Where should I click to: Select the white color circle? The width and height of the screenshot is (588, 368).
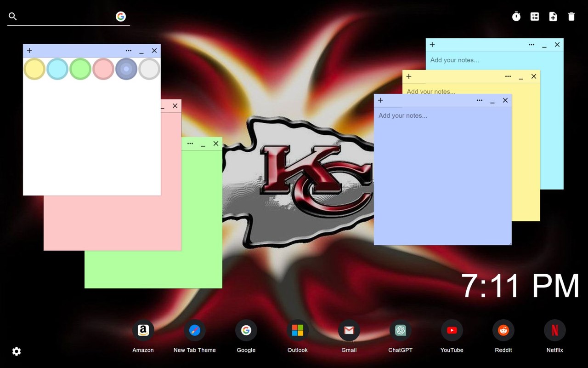(149, 69)
